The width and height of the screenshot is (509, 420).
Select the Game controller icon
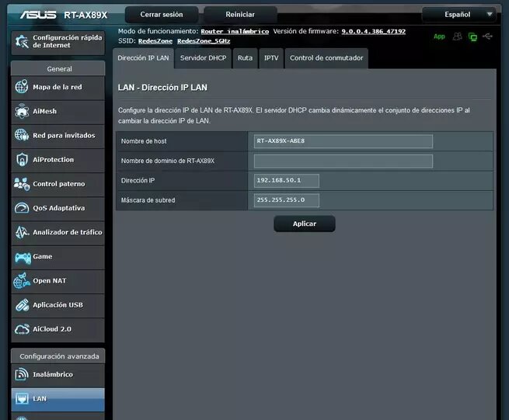pyautogui.click(x=21, y=256)
